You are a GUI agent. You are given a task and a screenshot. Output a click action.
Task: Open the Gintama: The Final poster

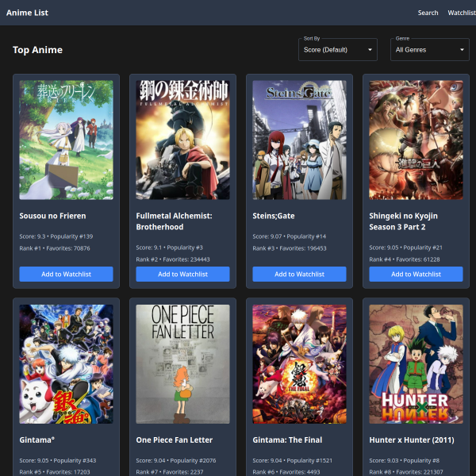[x=299, y=364]
